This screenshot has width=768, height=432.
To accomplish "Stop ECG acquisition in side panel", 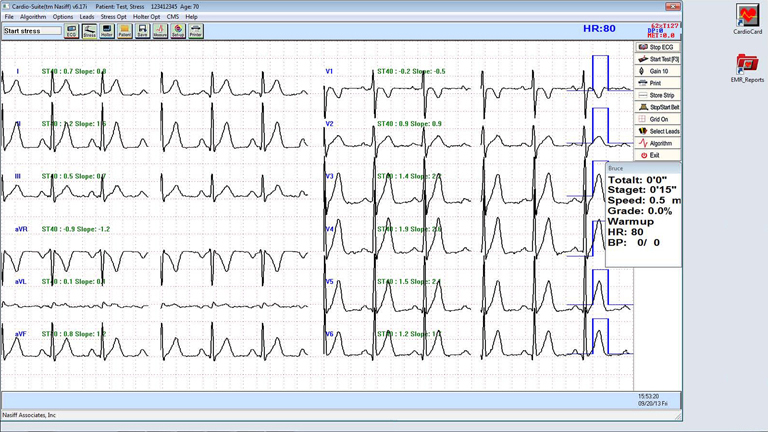I will (658, 47).
